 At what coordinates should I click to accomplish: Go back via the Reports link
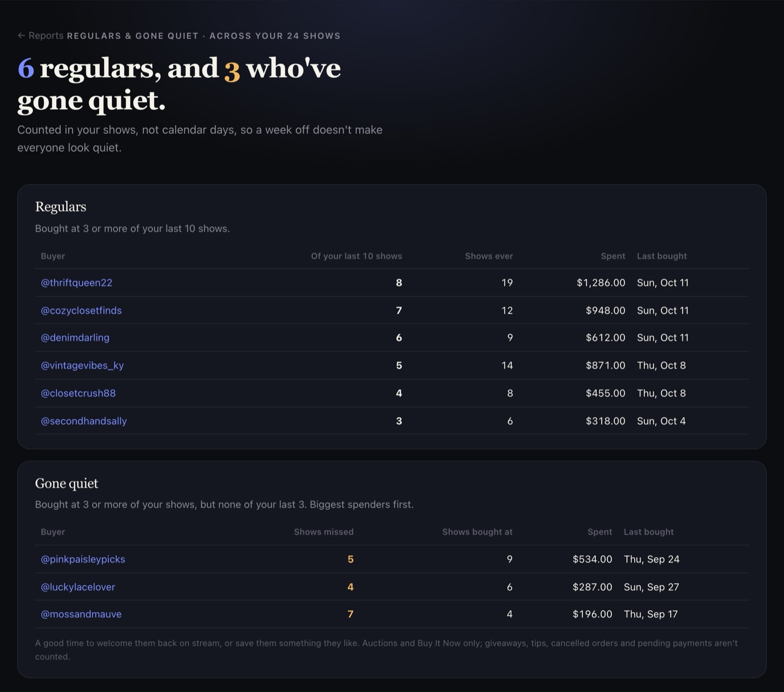(40, 36)
